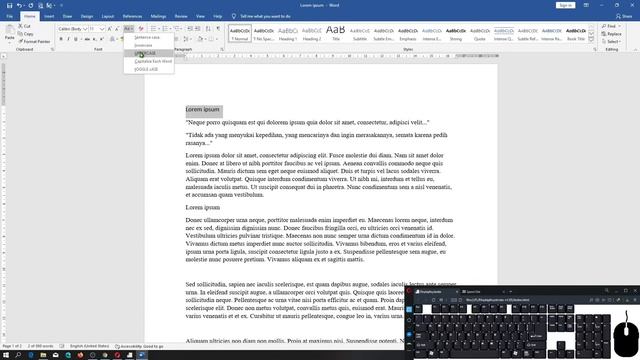Click the Replace button

pyautogui.click(x=611, y=34)
